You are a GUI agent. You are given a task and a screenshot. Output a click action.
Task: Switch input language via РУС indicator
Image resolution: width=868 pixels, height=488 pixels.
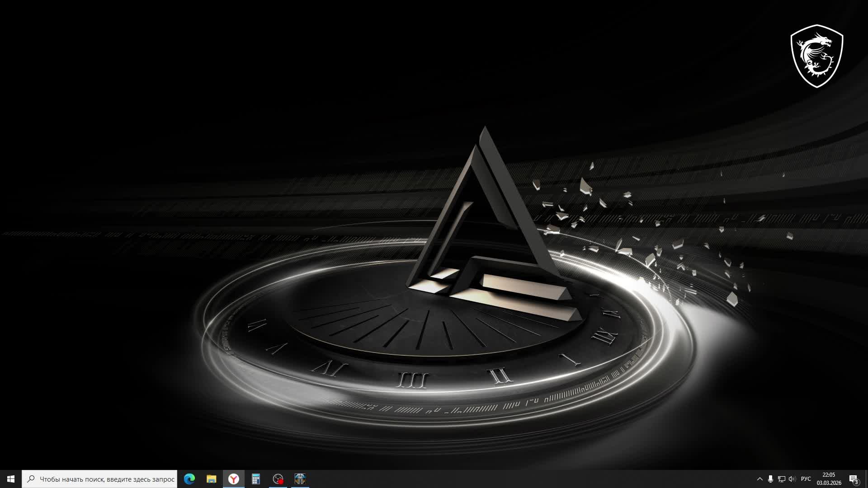tap(806, 479)
